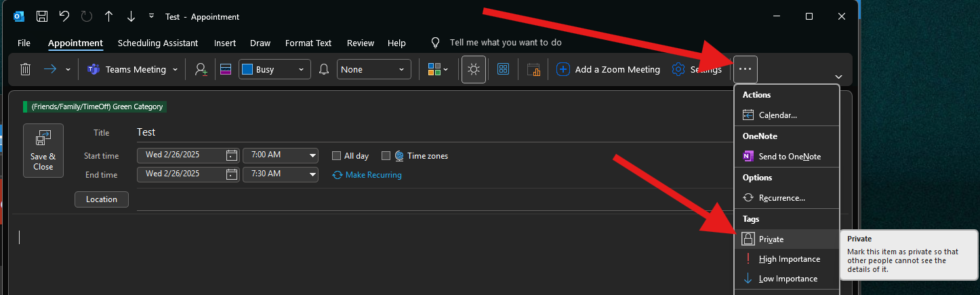Screen dimensions: 980x295
Task: Open the Format Text tab
Action: tap(308, 43)
